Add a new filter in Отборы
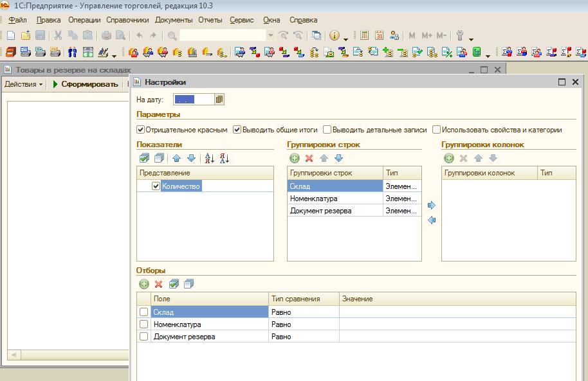The image size is (588, 381). pyautogui.click(x=144, y=284)
